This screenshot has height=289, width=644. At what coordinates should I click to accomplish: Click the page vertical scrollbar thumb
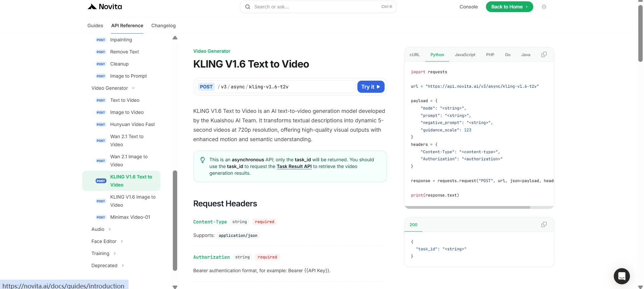pos(640,33)
